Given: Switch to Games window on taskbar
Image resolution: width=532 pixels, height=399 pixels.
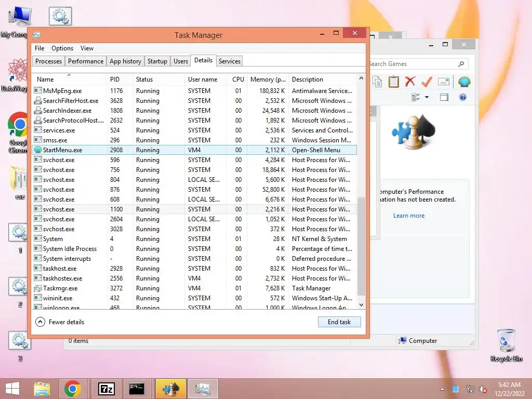Looking at the screenshot, I should tap(170, 389).
